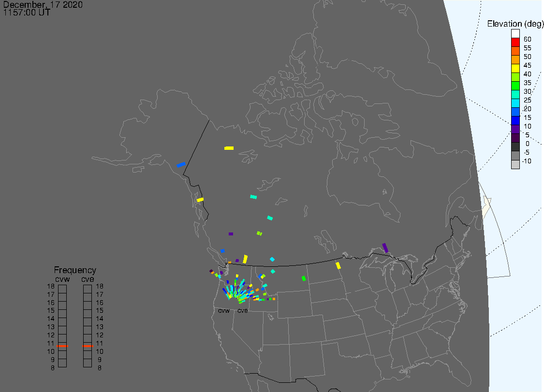Click "8" right of the cve column
Screen dimensions: 544x392
(x=100, y=368)
